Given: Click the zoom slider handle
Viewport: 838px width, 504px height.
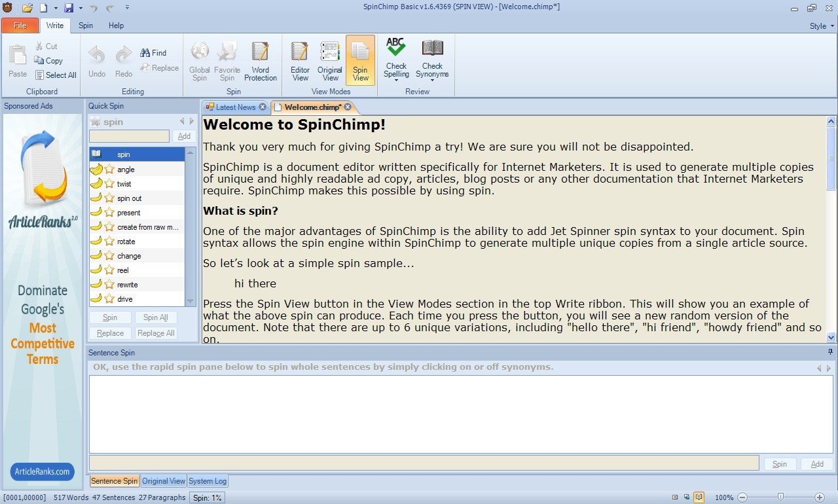Looking at the screenshot, I should (x=780, y=497).
